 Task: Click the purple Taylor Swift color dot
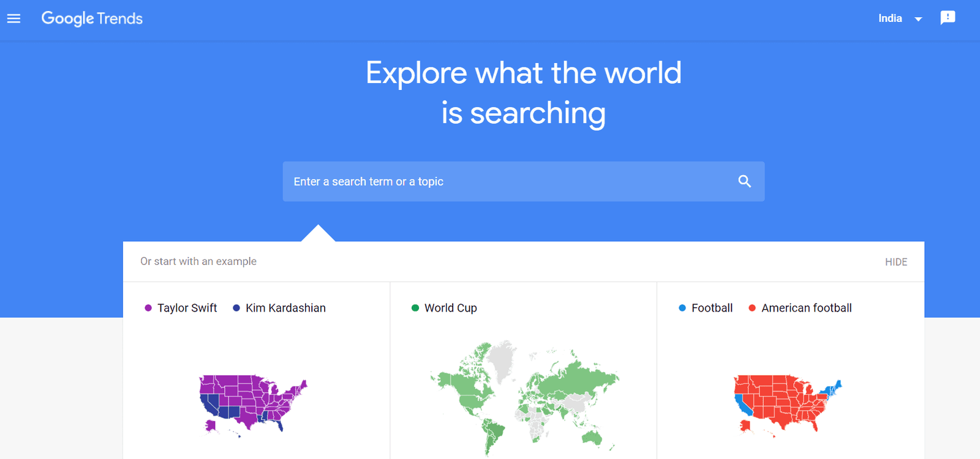pos(148,308)
